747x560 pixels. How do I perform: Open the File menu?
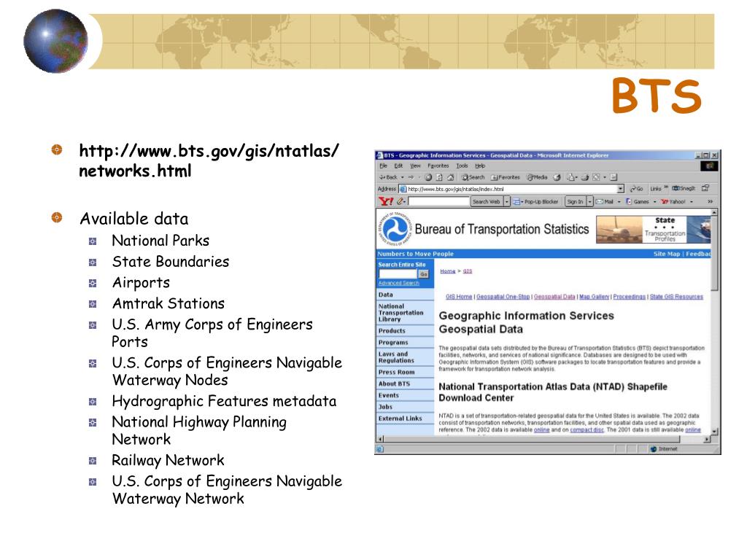pyautogui.click(x=384, y=166)
